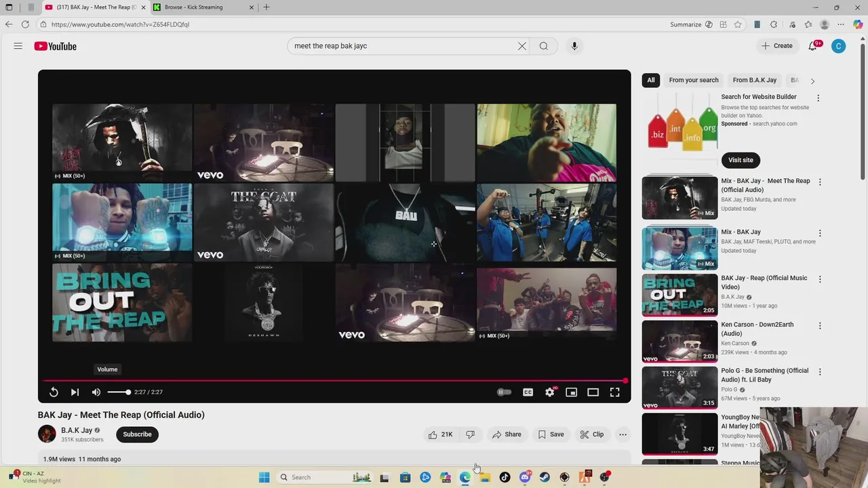Visit the sponsored Website Builder site
This screenshot has height=488, width=868.
(x=741, y=160)
